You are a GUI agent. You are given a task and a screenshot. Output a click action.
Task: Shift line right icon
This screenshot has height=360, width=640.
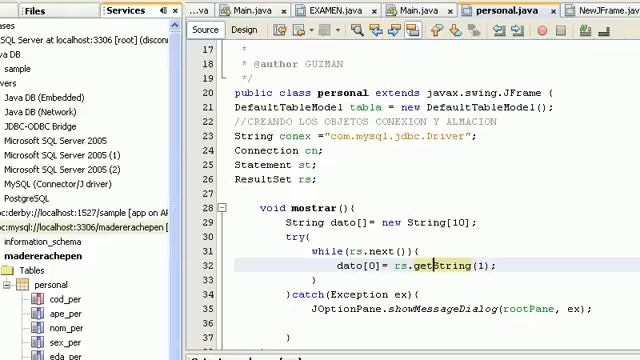[518, 30]
